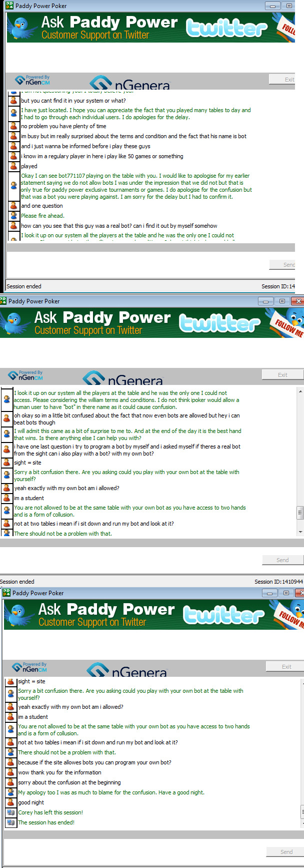Click agent avatar beside 'I will admit this came as a bit of surprise'
Screen dimensions: 304x868
7,434
